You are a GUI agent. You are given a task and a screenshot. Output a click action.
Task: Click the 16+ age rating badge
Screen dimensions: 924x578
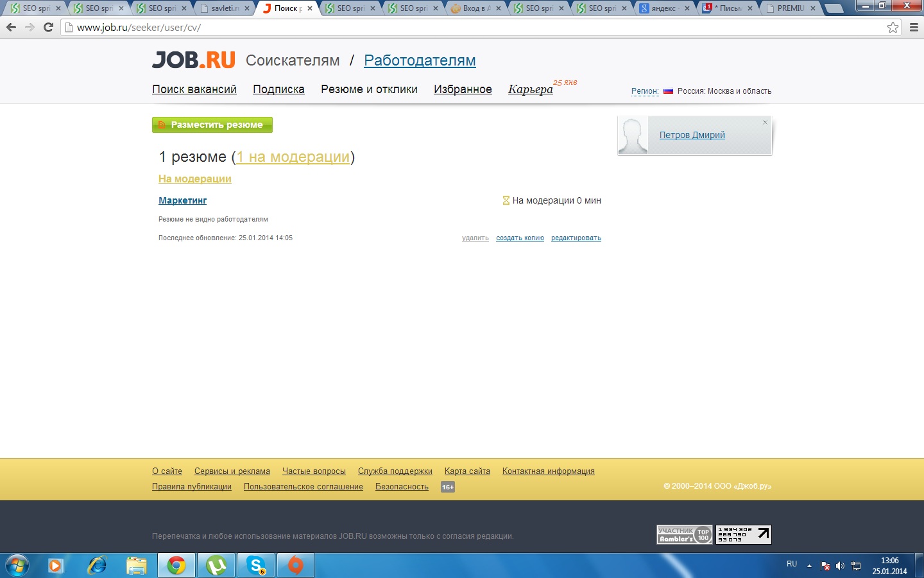(448, 487)
